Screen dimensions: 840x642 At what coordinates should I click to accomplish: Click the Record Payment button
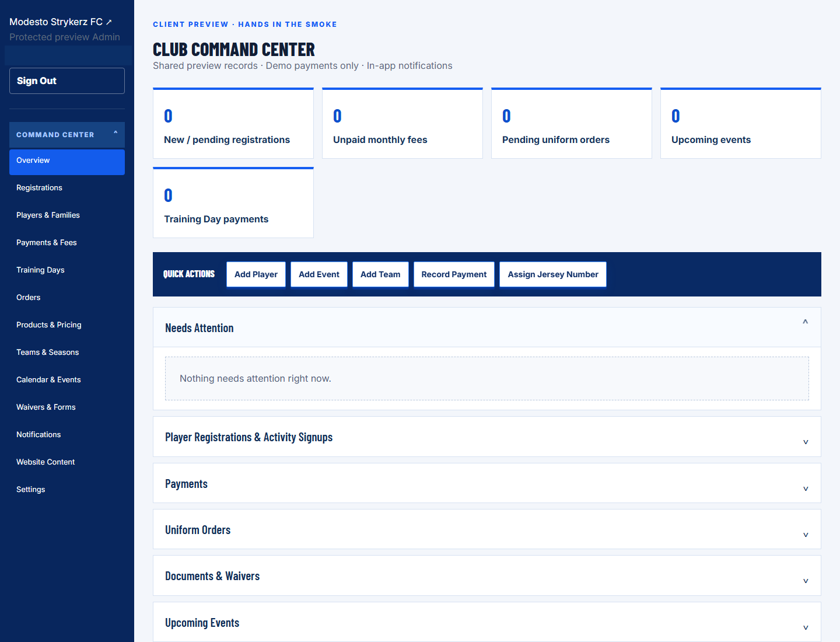pos(454,274)
